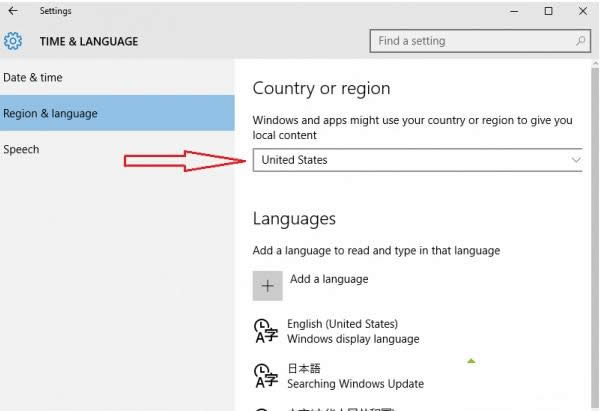This screenshot has width=602, height=411.
Task: Click the TIME & LANGUAGE header
Action: pyautogui.click(x=88, y=41)
